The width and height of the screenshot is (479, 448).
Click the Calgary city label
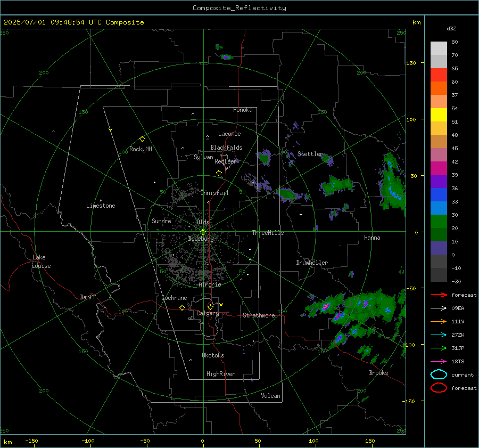coord(208,313)
